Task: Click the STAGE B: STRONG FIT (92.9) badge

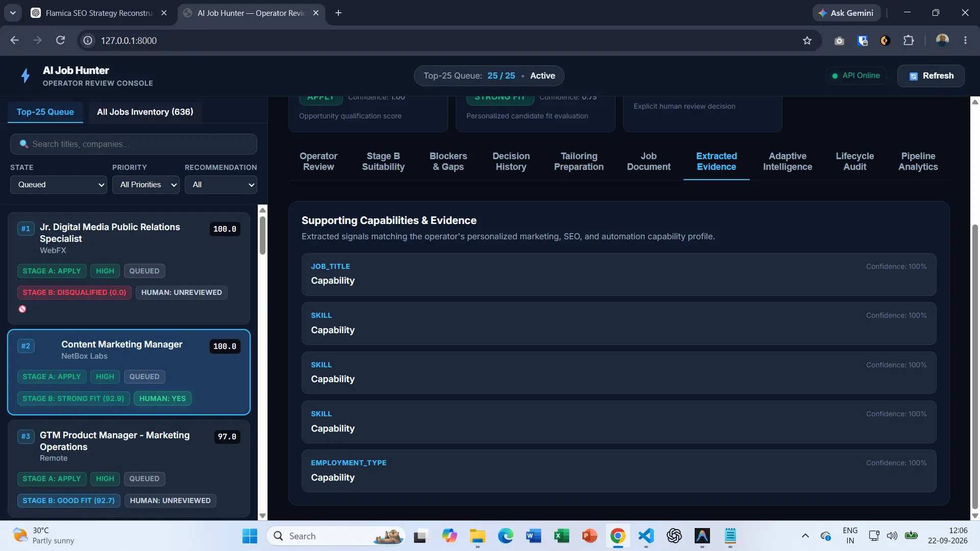Action: click(73, 398)
